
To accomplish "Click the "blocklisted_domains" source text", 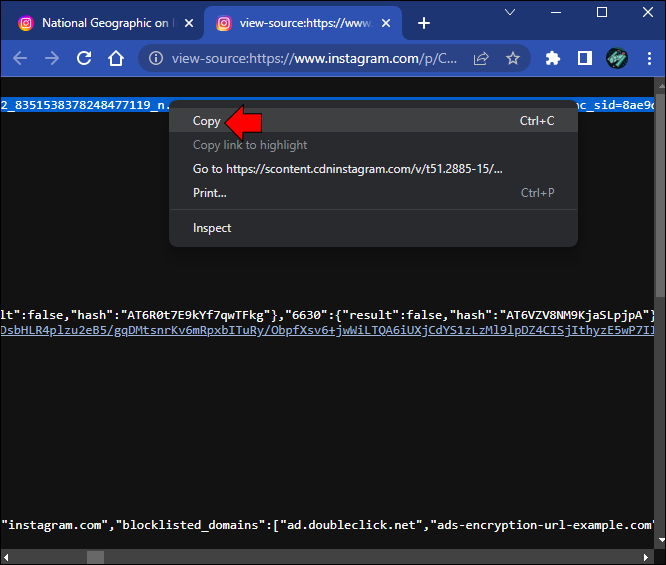I will (x=190, y=525).
